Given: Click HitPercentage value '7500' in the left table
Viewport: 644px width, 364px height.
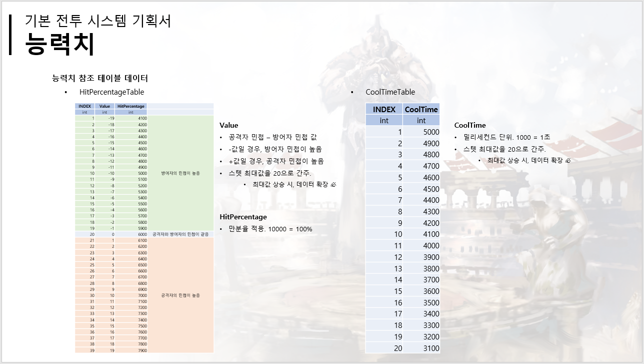Looking at the screenshot, I should (x=131, y=326).
